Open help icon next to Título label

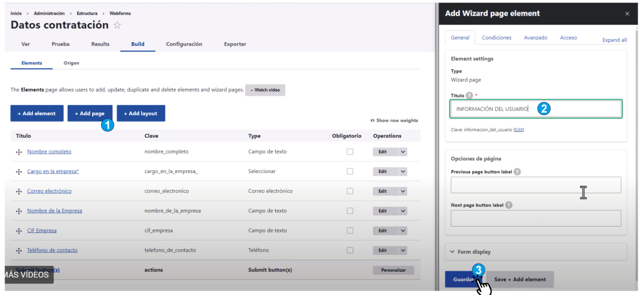pos(469,96)
